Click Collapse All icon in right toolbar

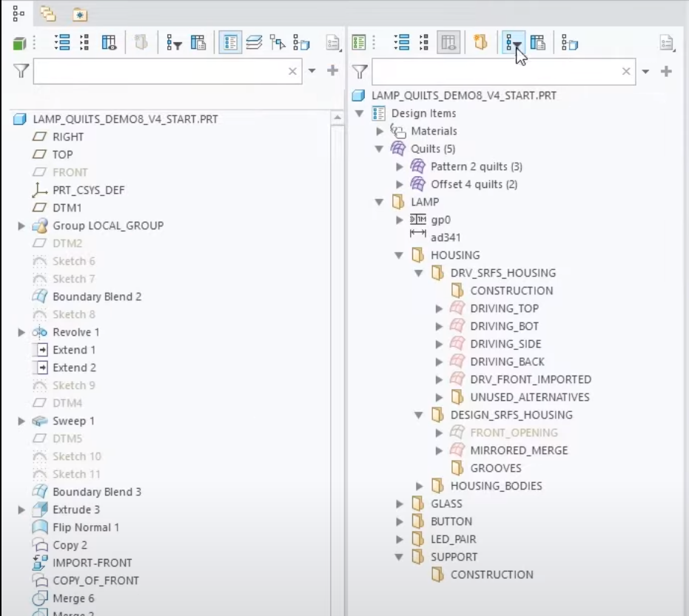pos(423,43)
